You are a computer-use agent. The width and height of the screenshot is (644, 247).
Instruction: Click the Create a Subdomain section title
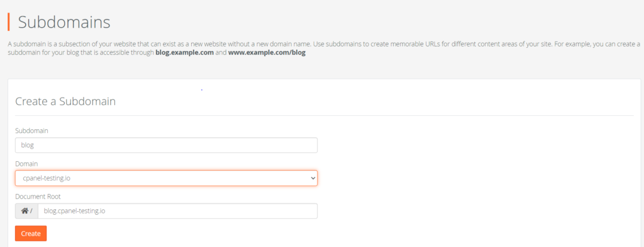pyautogui.click(x=65, y=101)
